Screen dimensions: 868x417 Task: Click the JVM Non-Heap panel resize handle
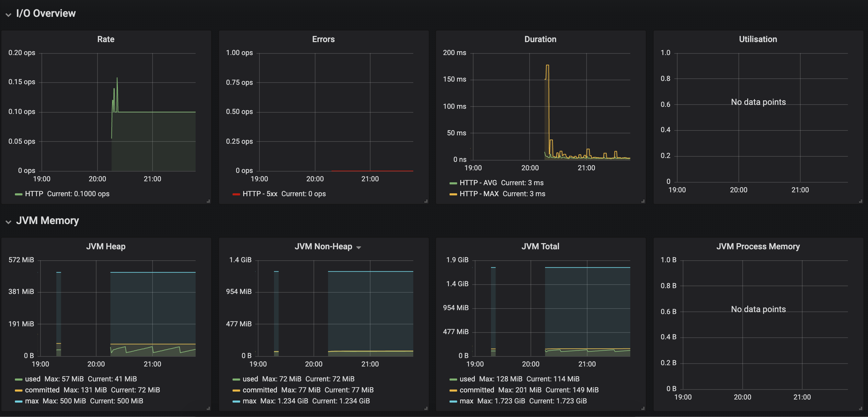pos(426,408)
